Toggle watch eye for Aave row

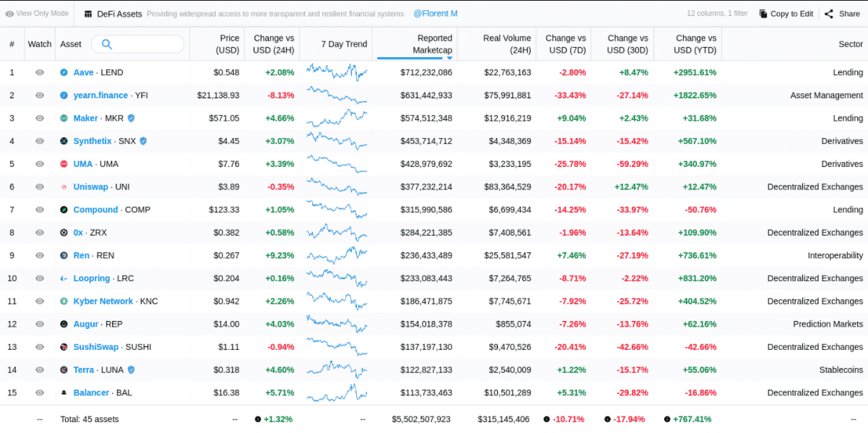[40, 72]
